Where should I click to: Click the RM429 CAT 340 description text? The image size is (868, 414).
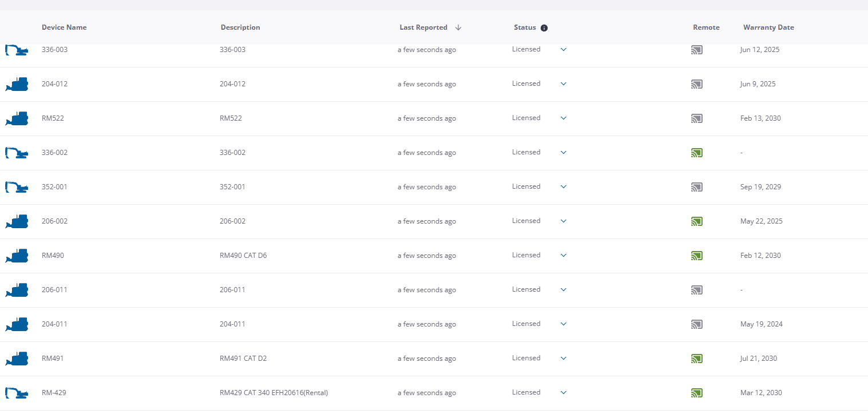274,393
